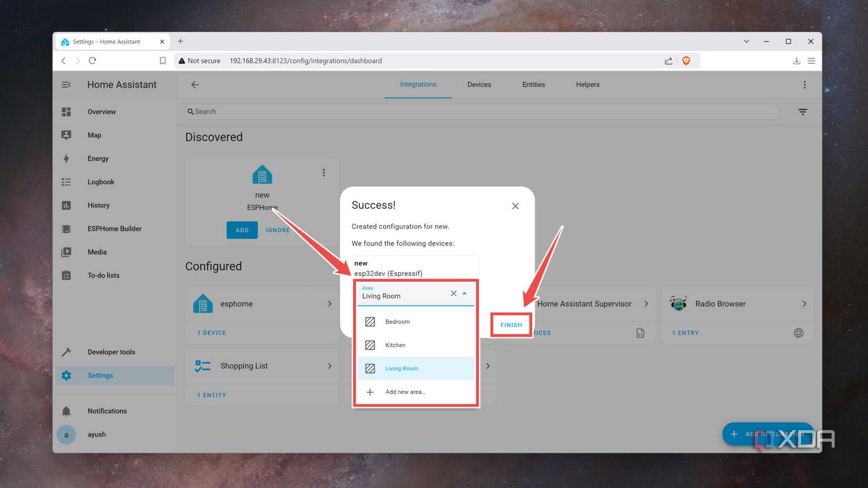Collapse the Area dropdown using its chevron
868x488 pixels.
[x=465, y=293]
